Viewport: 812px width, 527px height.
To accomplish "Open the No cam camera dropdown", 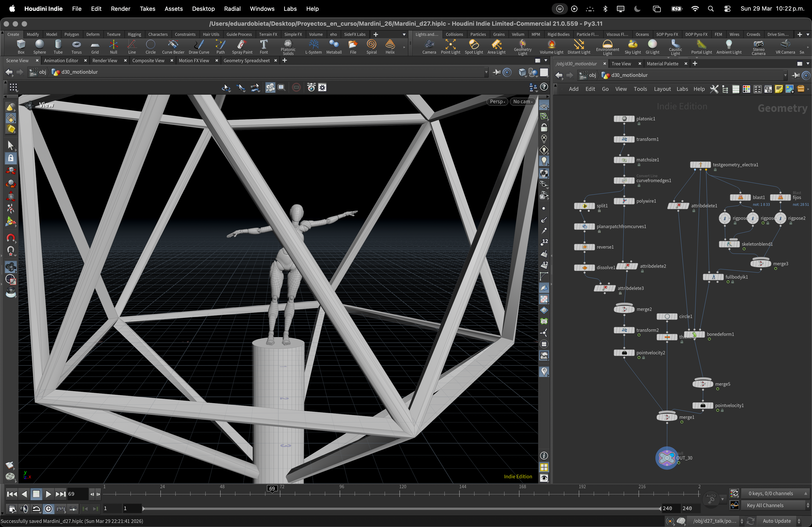I will [x=522, y=102].
